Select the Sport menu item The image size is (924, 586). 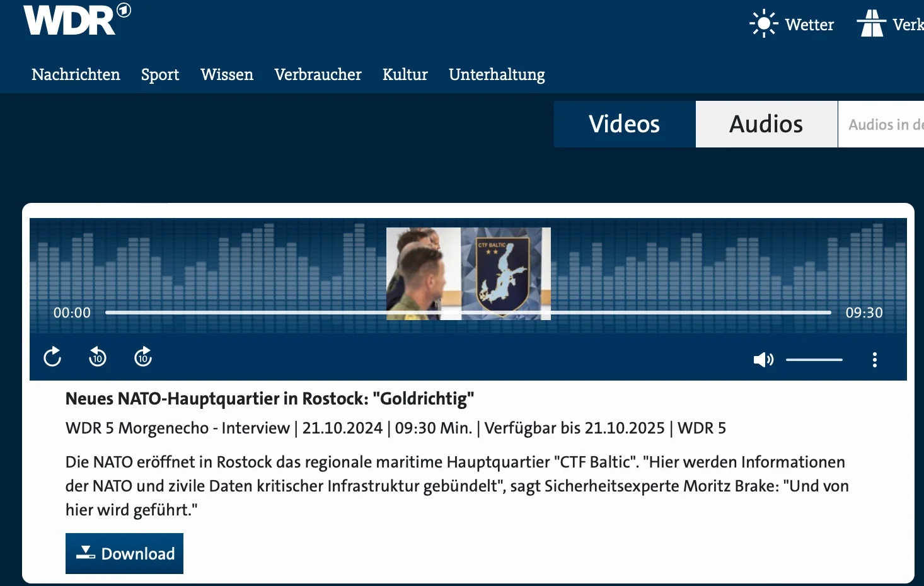(x=160, y=74)
